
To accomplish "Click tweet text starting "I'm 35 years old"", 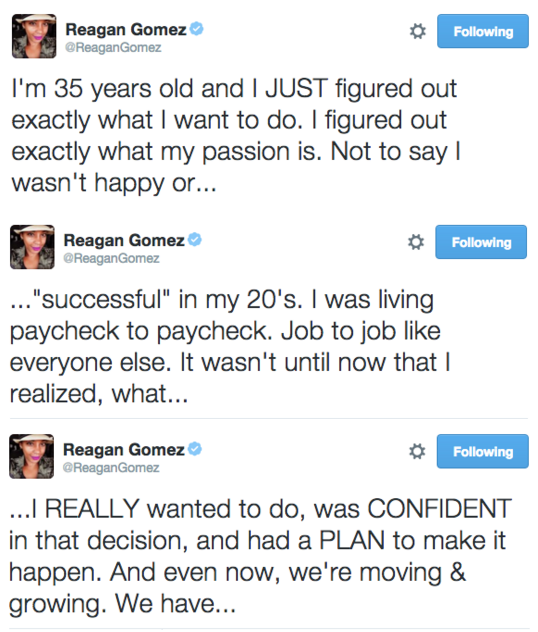I will [236, 136].
